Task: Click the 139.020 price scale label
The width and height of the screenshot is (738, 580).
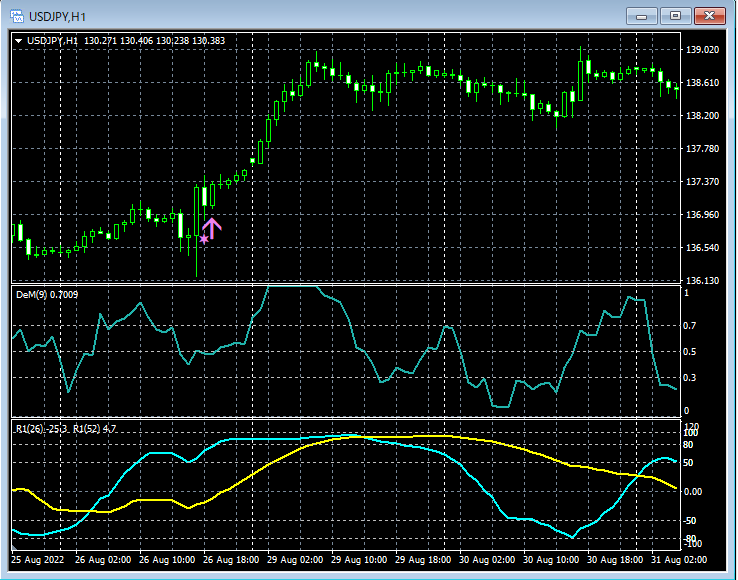Action: (x=703, y=49)
